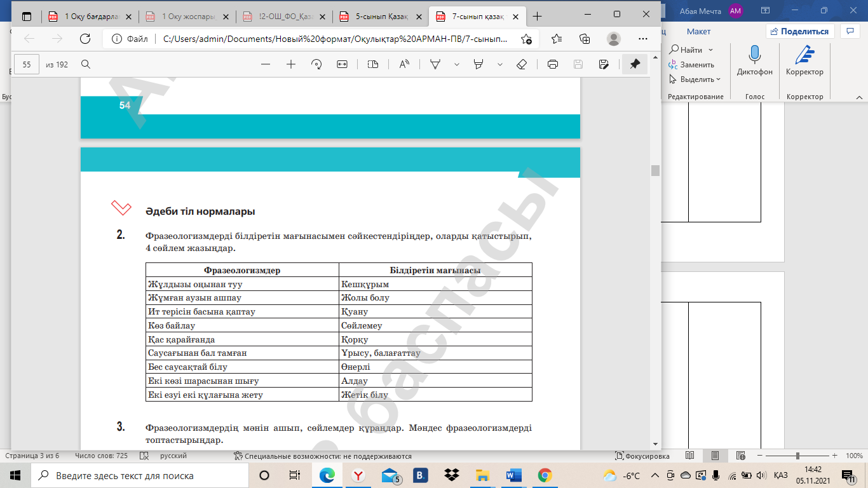868x488 pixels.
Task: Click the 'Число слов: 725' word count
Action: click(102, 456)
